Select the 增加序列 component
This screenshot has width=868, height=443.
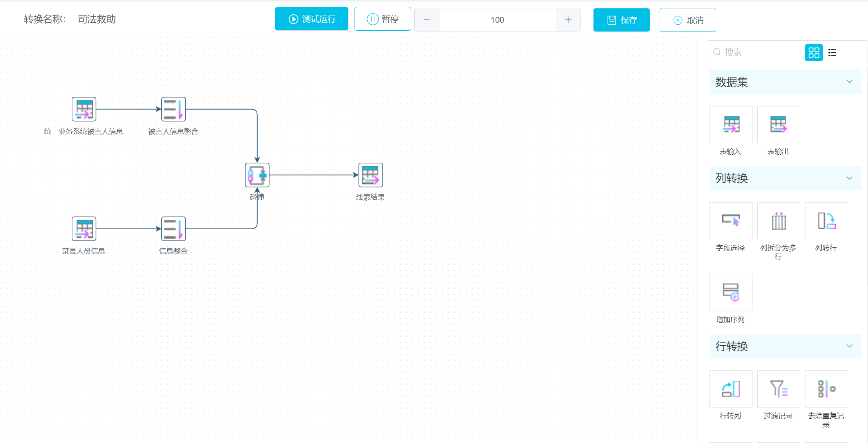click(x=731, y=293)
